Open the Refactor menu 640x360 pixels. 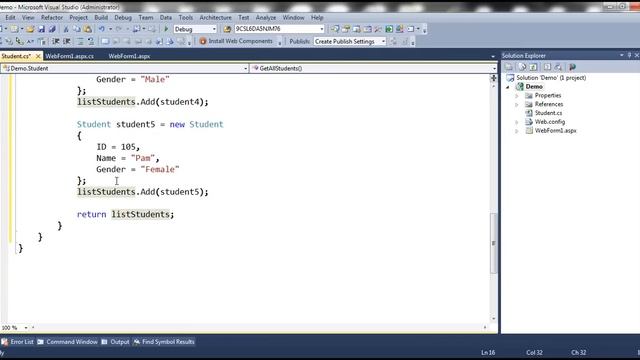[52, 18]
